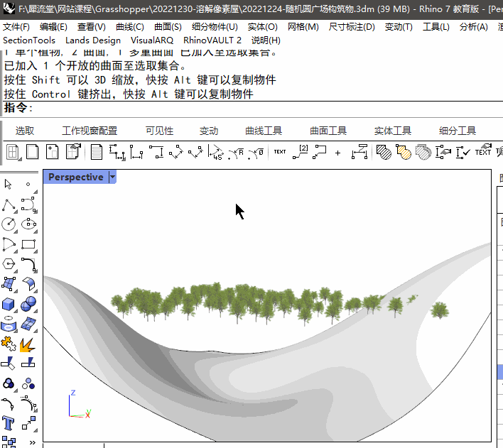Select the arrow pointer tool
This screenshot has height=448, width=503.
tap(9, 185)
